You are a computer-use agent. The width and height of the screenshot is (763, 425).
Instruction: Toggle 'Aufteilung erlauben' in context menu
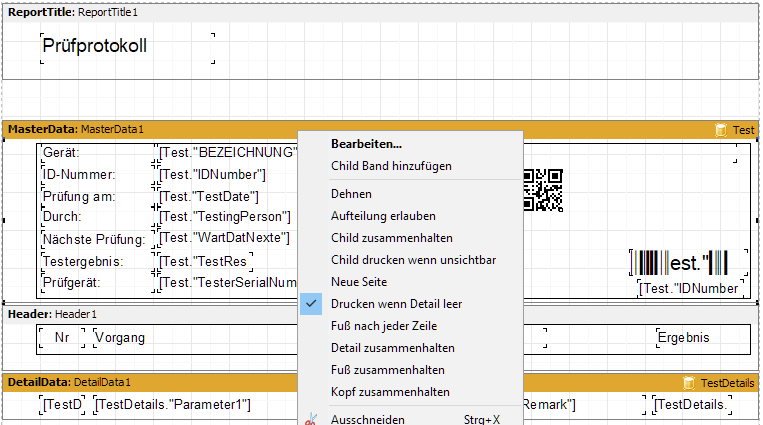(x=383, y=216)
